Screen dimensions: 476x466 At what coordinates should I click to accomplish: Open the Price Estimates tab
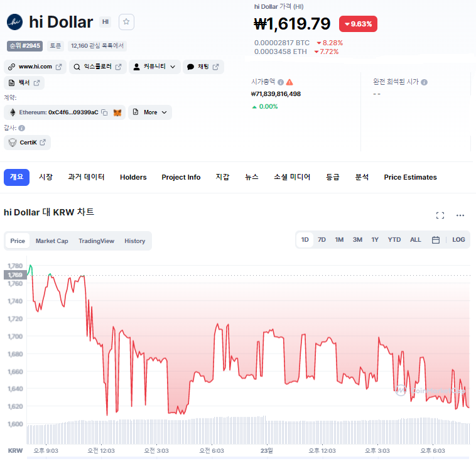[x=410, y=177]
